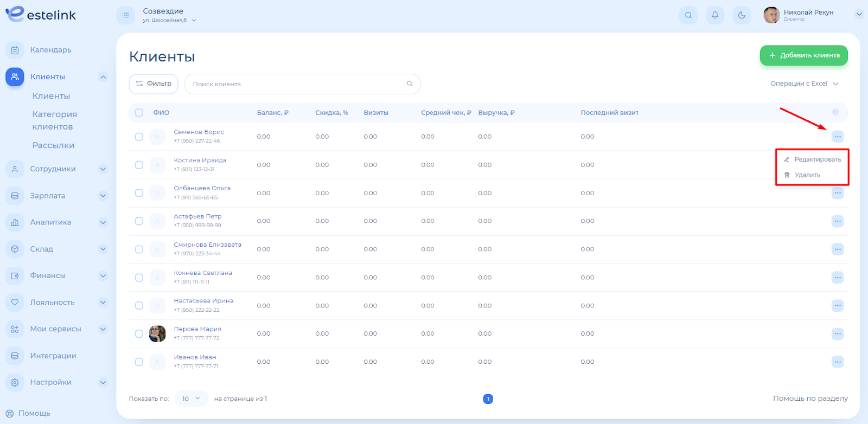Click the search magnifier icon in header

click(688, 15)
